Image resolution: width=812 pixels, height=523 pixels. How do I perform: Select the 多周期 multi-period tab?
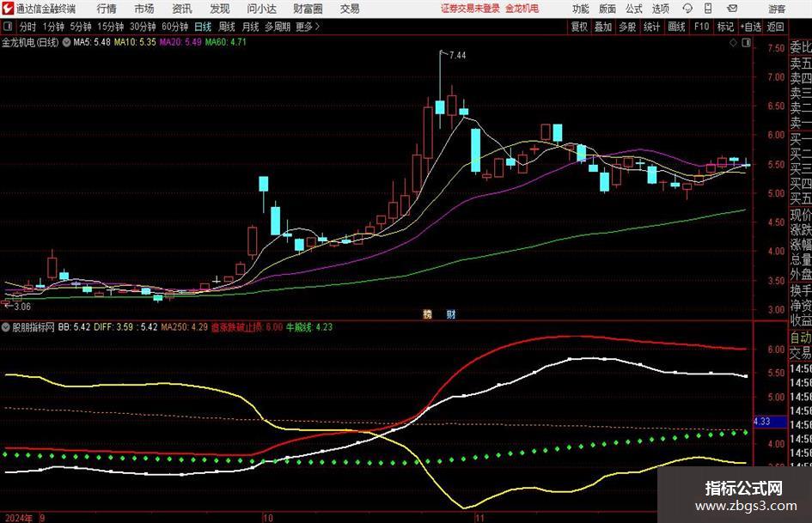pos(278,27)
